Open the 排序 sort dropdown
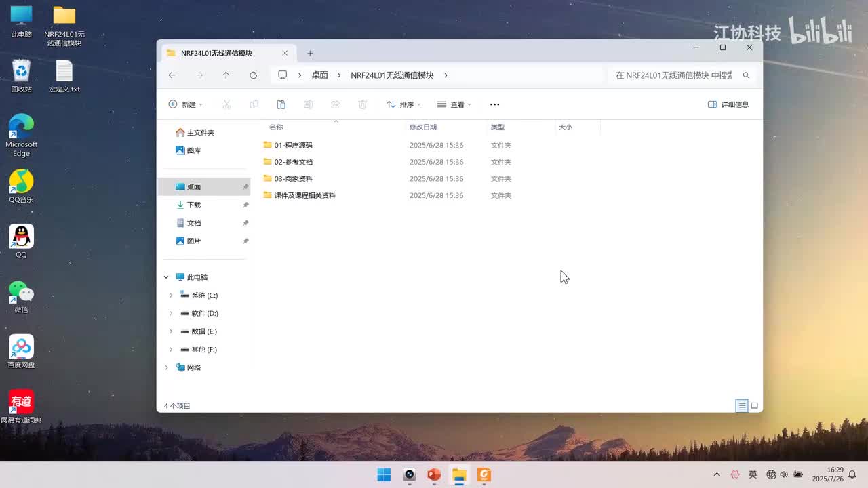The image size is (868, 488). coord(403,104)
